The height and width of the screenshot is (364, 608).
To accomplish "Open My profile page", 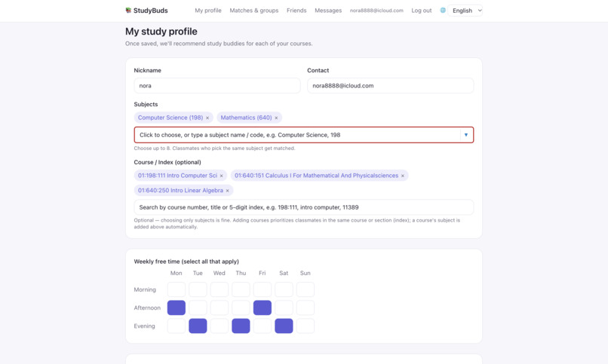I will pos(208,11).
